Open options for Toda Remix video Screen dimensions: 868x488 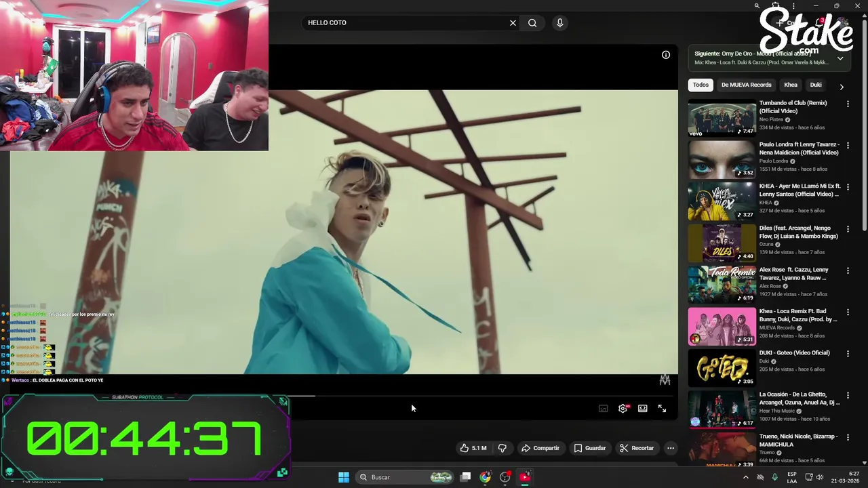(848, 270)
